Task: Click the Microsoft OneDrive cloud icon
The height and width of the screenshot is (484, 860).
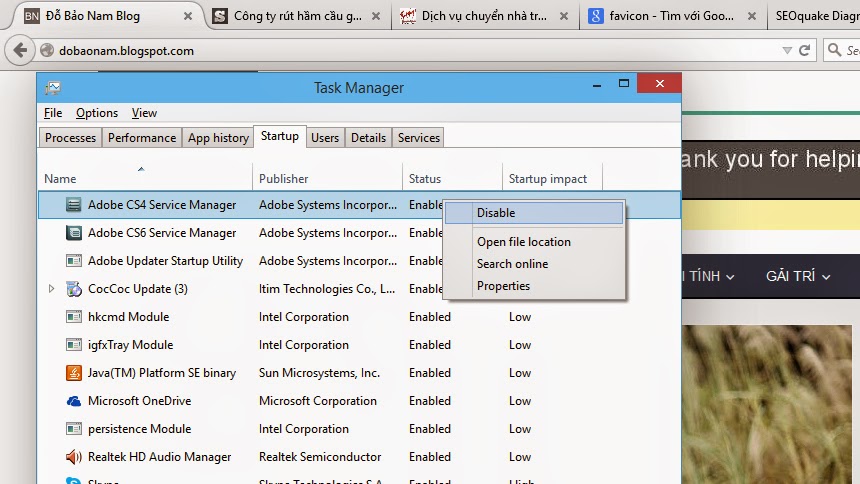Action: click(73, 401)
